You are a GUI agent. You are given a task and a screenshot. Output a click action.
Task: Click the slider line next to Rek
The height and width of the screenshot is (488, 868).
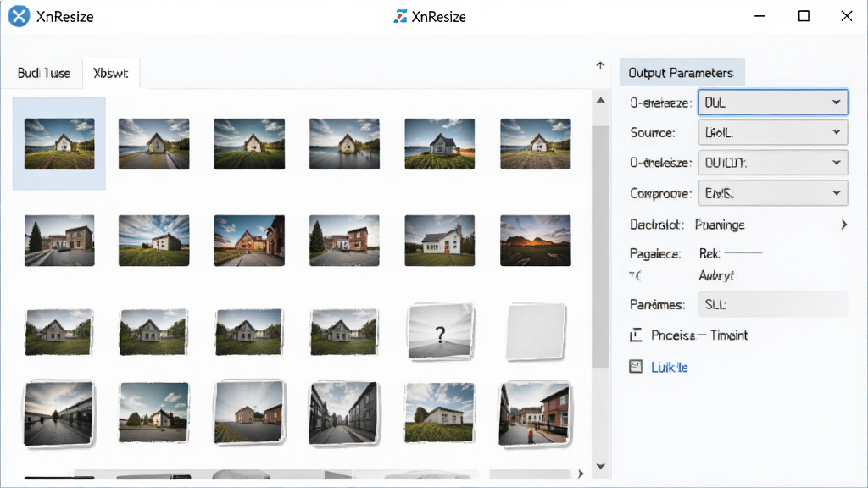click(x=743, y=252)
